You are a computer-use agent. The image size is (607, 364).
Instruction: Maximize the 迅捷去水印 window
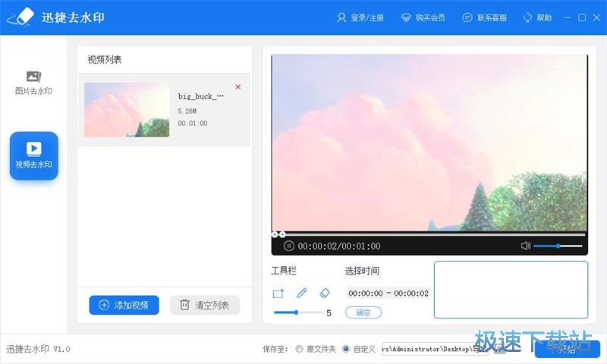click(x=582, y=17)
